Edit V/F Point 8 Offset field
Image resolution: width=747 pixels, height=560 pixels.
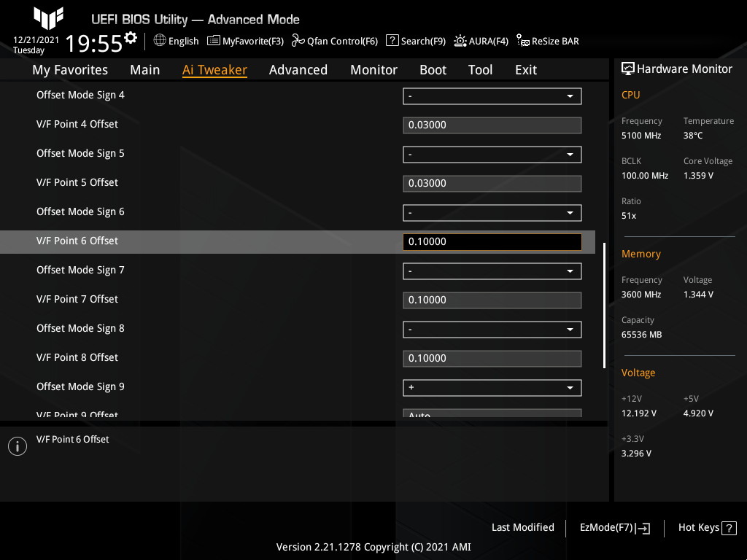492,359
